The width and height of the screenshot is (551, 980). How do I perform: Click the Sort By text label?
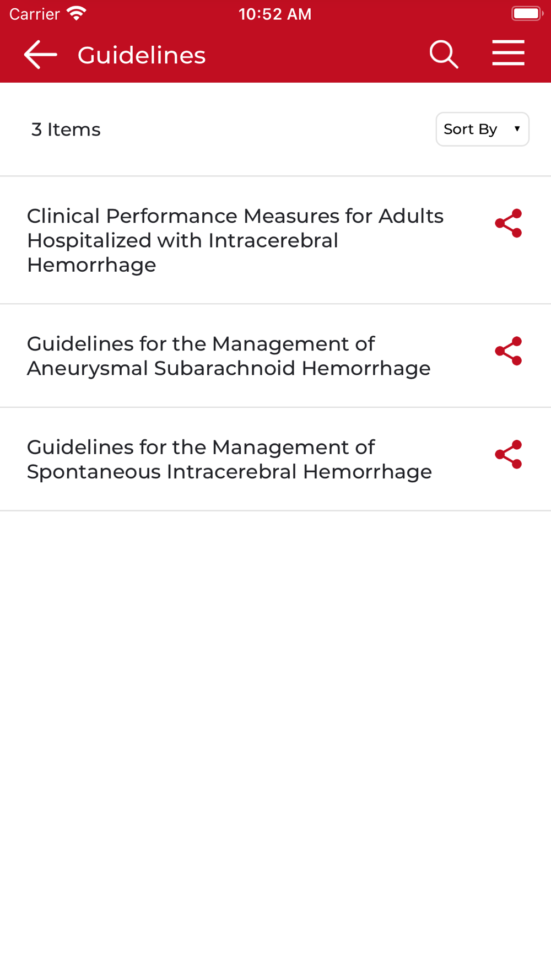(470, 129)
